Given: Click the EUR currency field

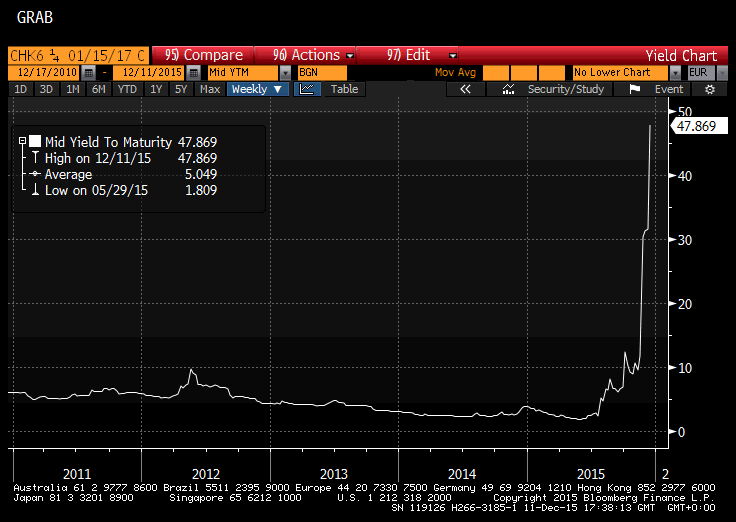Looking at the screenshot, I should point(701,73).
